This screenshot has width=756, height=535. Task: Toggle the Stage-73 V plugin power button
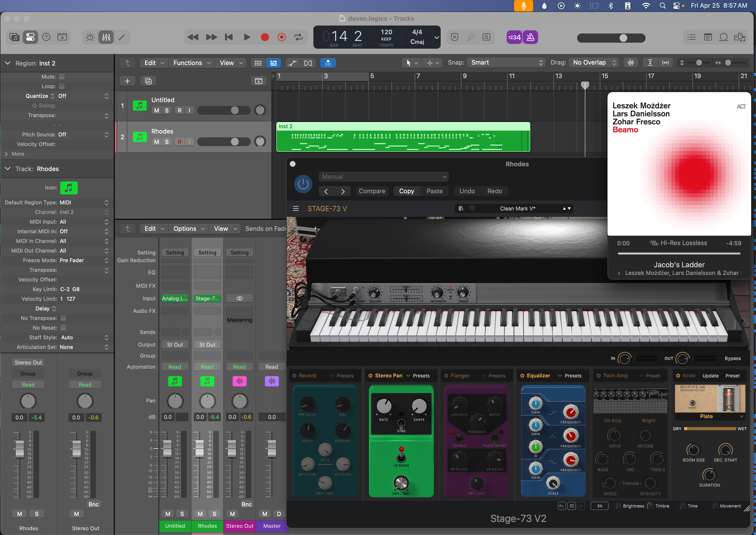coord(303,184)
